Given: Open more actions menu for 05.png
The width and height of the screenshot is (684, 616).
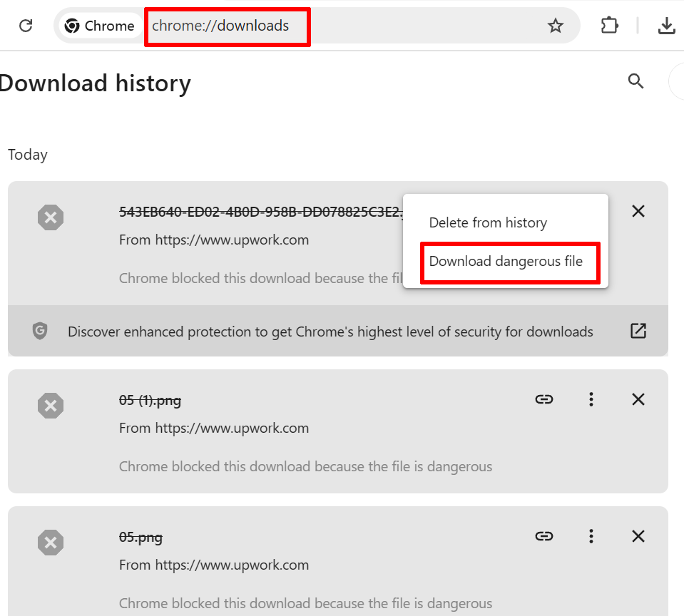Looking at the screenshot, I should [591, 536].
